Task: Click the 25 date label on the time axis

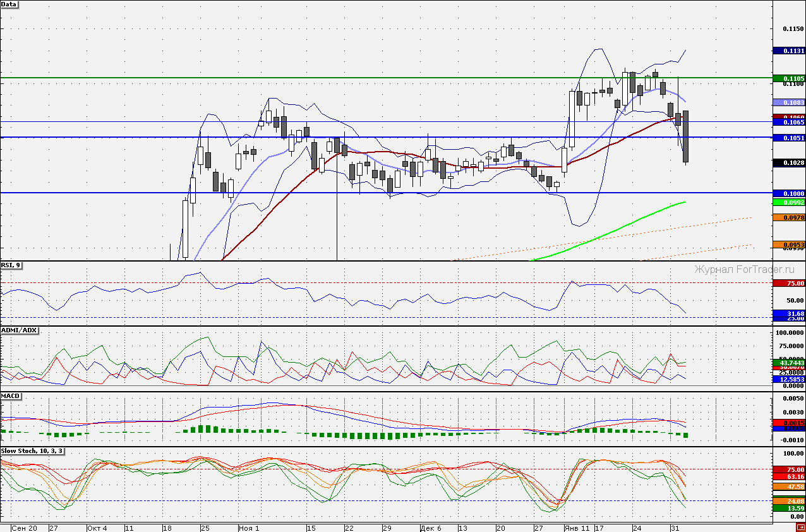Action: [x=205, y=528]
